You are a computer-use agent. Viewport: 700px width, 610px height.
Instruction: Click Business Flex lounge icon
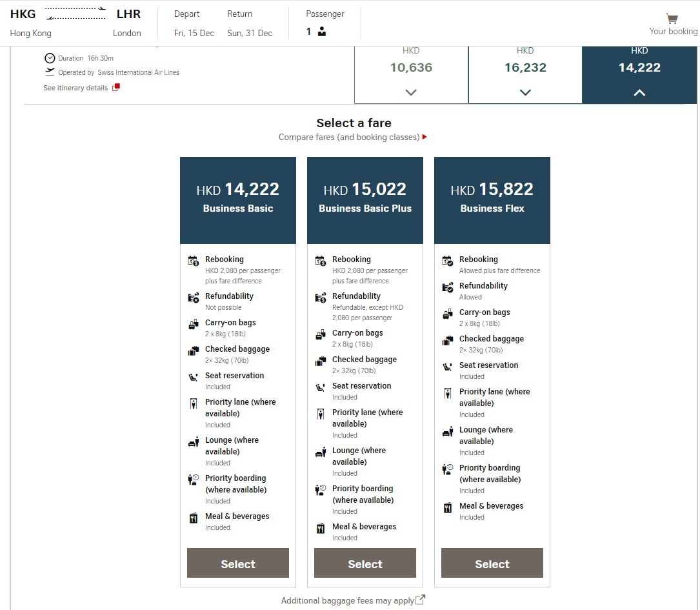click(448, 432)
